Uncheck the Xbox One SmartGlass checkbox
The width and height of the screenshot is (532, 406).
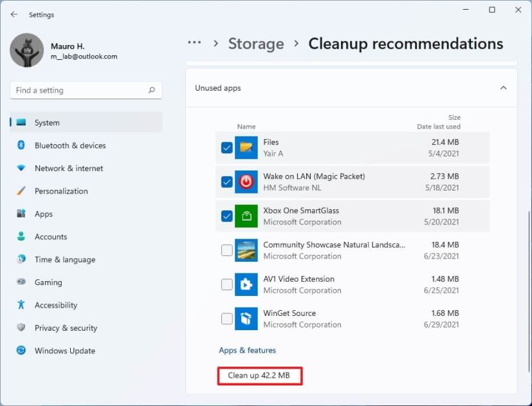[x=226, y=216]
